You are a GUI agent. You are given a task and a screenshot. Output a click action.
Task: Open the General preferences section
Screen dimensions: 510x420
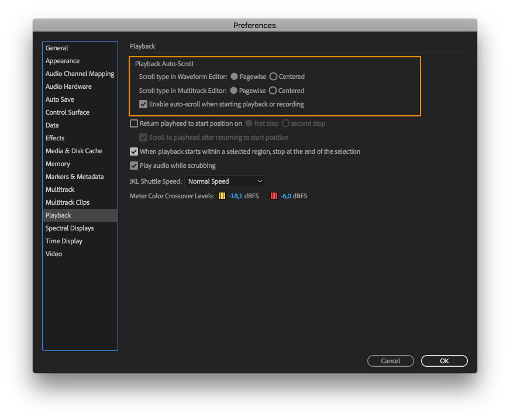pos(57,47)
